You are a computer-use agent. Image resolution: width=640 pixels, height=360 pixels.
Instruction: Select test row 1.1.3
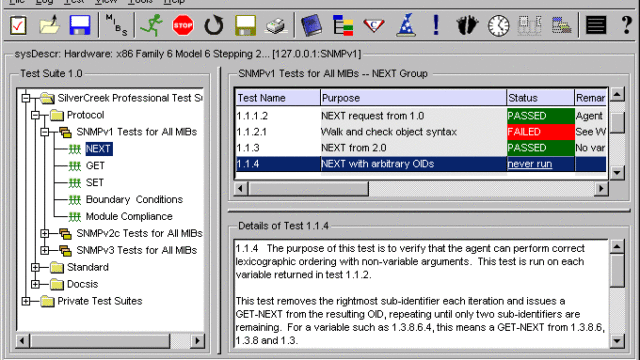[x=421, y=148]
